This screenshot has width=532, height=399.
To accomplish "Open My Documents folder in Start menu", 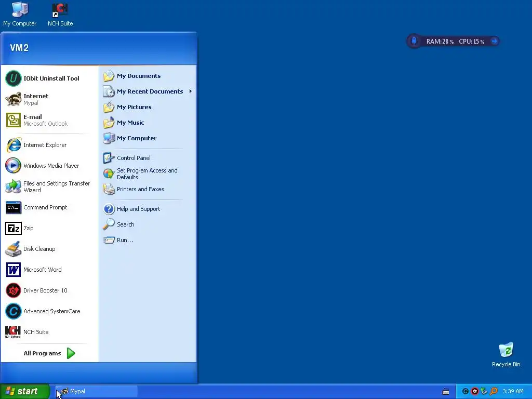I will (x=148, y=76).
